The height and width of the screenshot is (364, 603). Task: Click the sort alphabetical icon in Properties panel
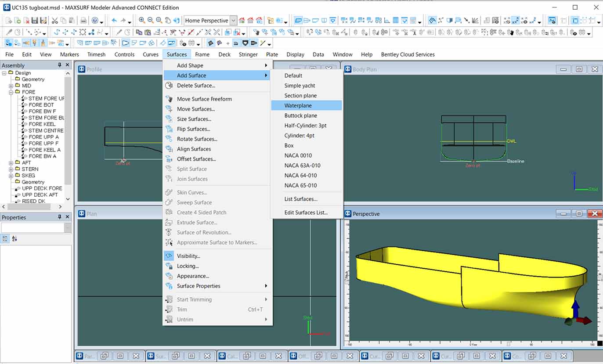(x=14, y=239)
